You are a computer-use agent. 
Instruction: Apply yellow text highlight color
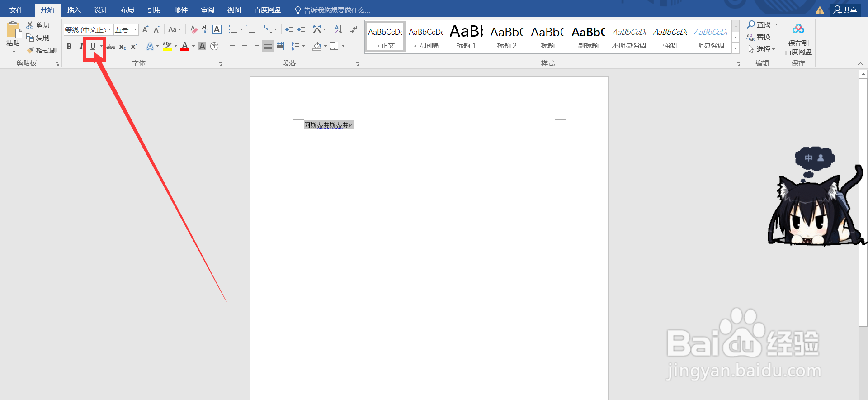[x=167, y=46]
